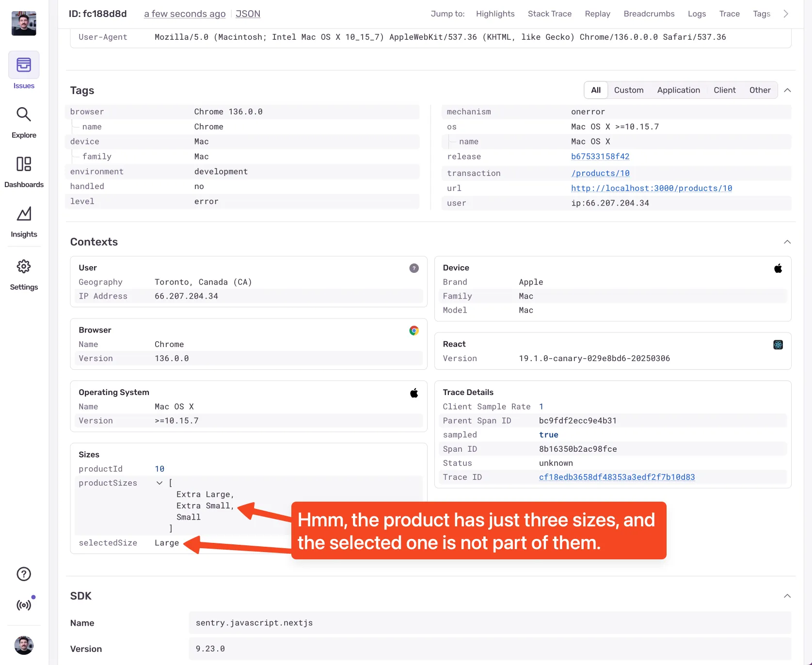The image size is (812, 665).
Task: Collapse the Contexts section chevron
Action: (788, 242)
